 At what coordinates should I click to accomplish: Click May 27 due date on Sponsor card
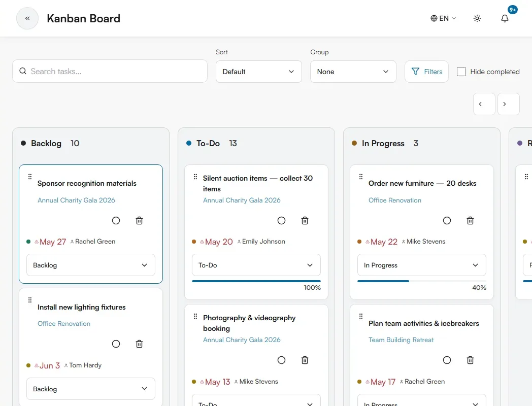[53, 242]
